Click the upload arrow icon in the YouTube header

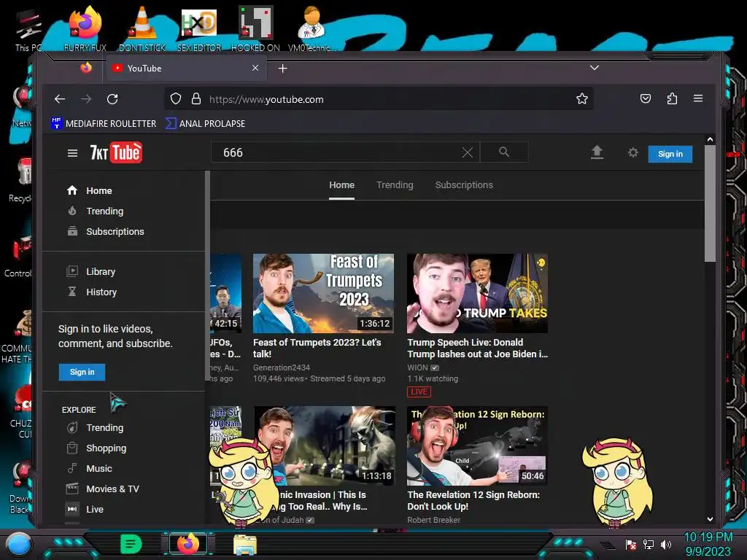click(x=597, y=152)
